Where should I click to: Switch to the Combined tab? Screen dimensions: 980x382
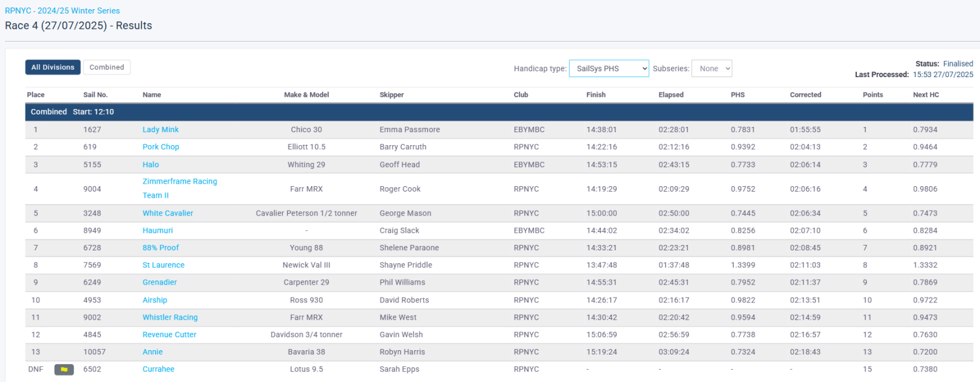point(107,67)
